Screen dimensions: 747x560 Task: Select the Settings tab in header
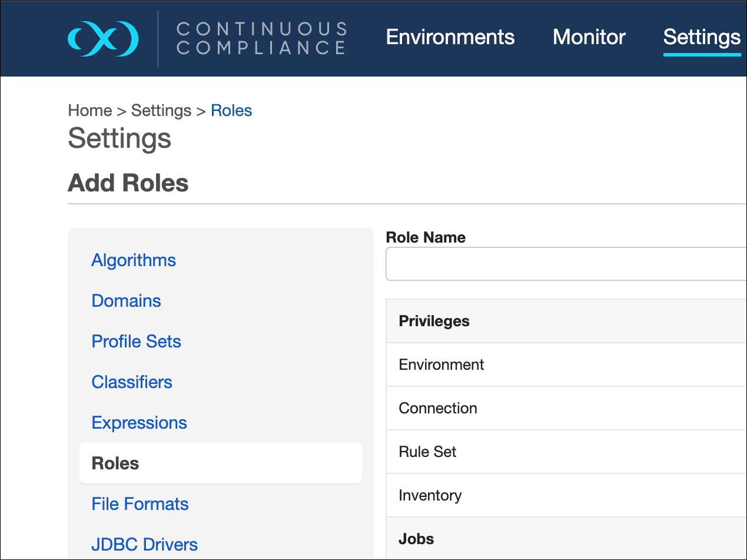coord(702,37)
